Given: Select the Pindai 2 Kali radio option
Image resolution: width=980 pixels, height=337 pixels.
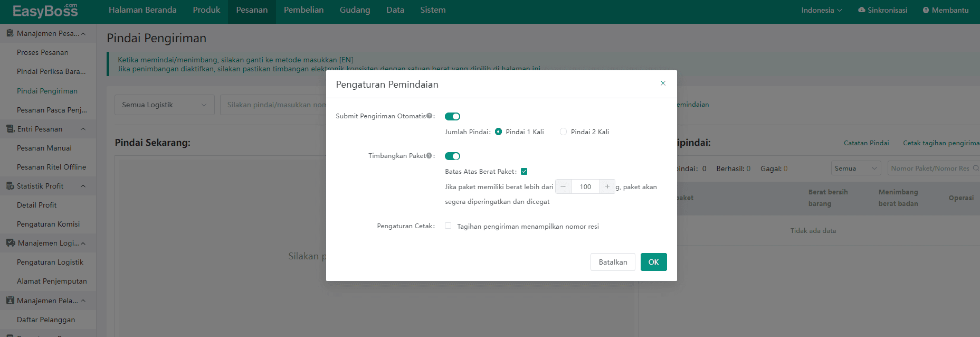Looking at the screenshot, I should click(x=563, y=132).
